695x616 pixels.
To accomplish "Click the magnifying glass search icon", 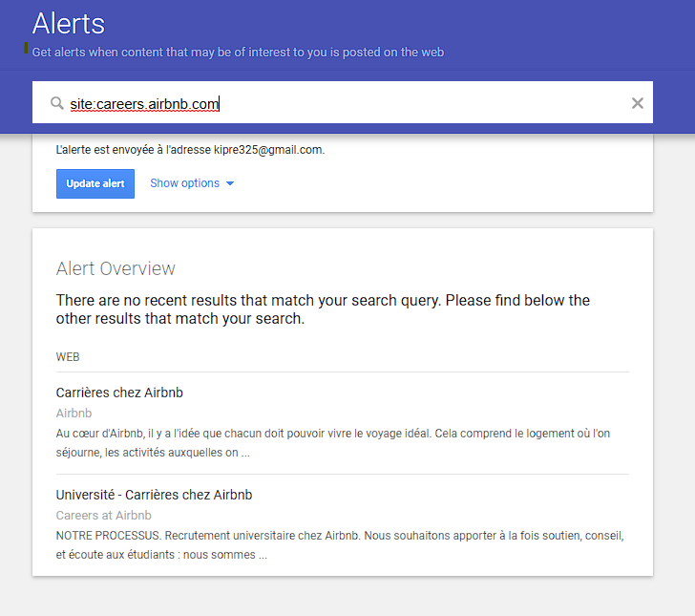I will click(x=56, y=103).
